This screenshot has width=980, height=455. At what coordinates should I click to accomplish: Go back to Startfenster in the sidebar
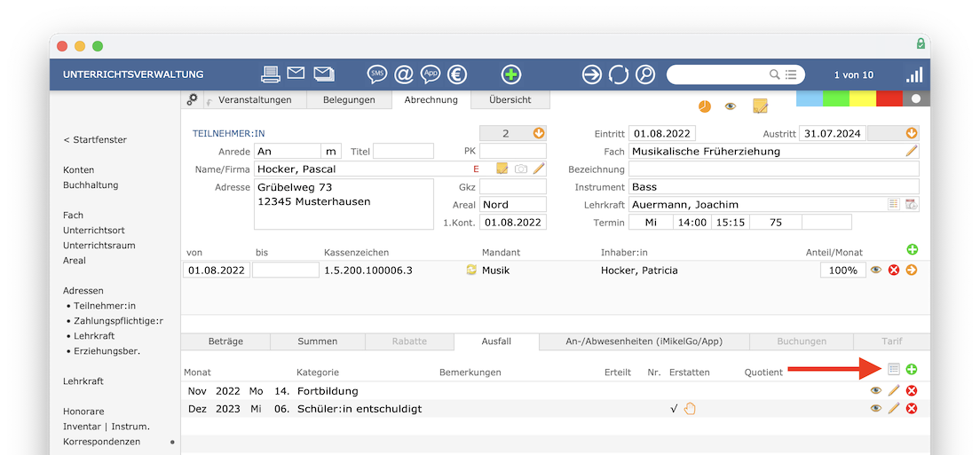pyautogui.click(x=95, y=140)
